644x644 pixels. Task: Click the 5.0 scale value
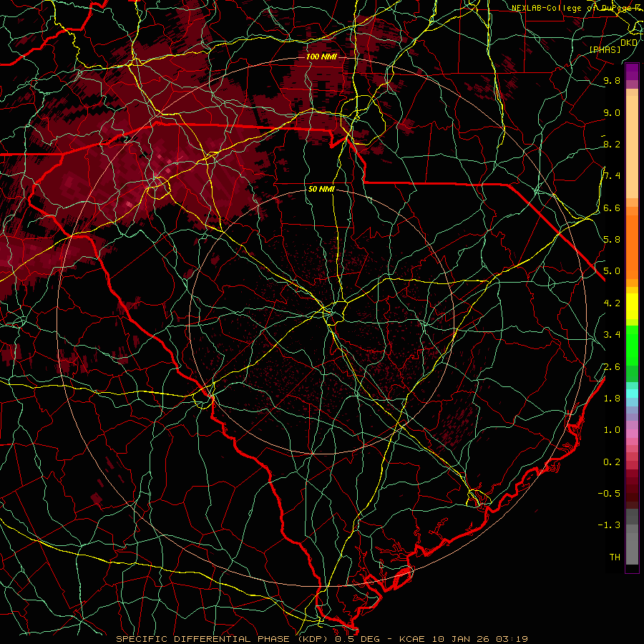(x=612, y=271)
